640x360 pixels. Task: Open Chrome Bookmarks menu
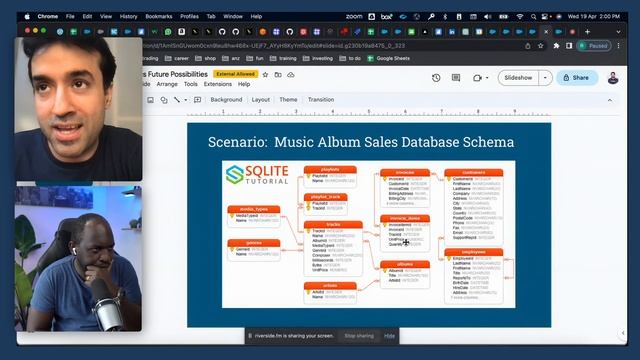(159, 17)
